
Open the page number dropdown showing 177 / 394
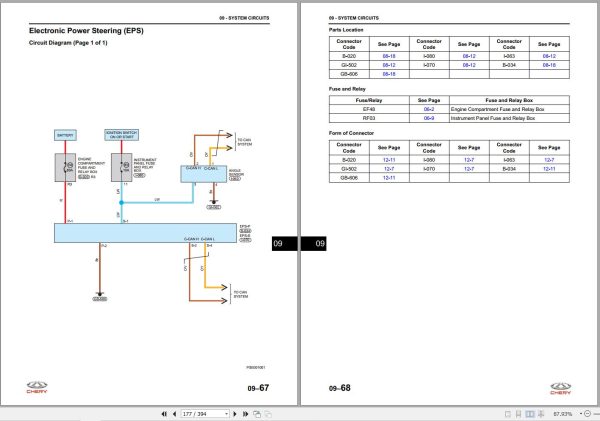point(226,414)
